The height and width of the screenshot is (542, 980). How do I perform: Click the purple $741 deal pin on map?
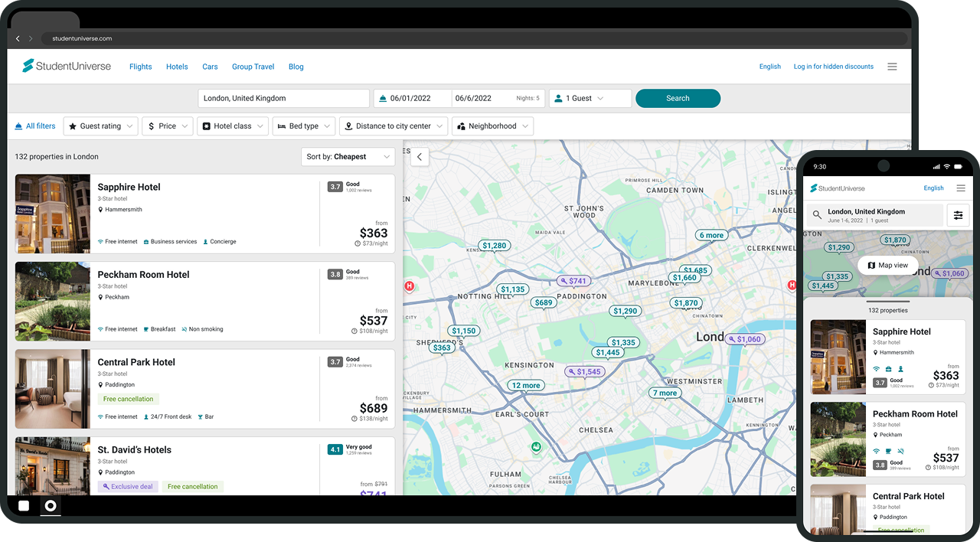click(x=573, y=281)
